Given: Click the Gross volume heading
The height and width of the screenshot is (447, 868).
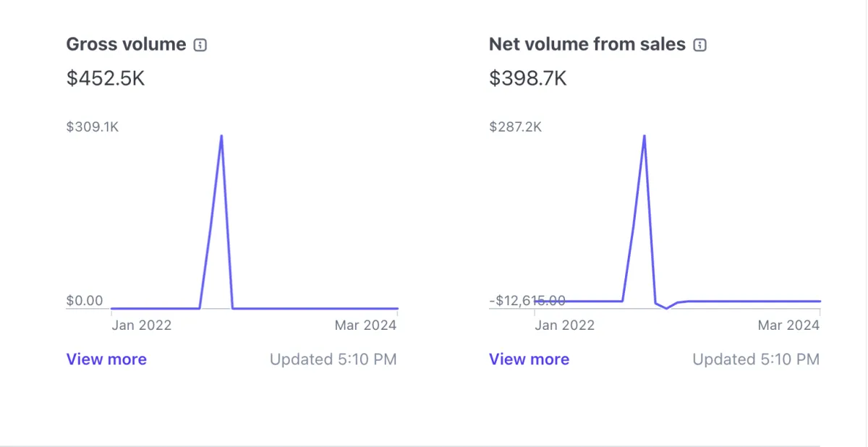Looking at the screenshot, I should click(126, 44).
